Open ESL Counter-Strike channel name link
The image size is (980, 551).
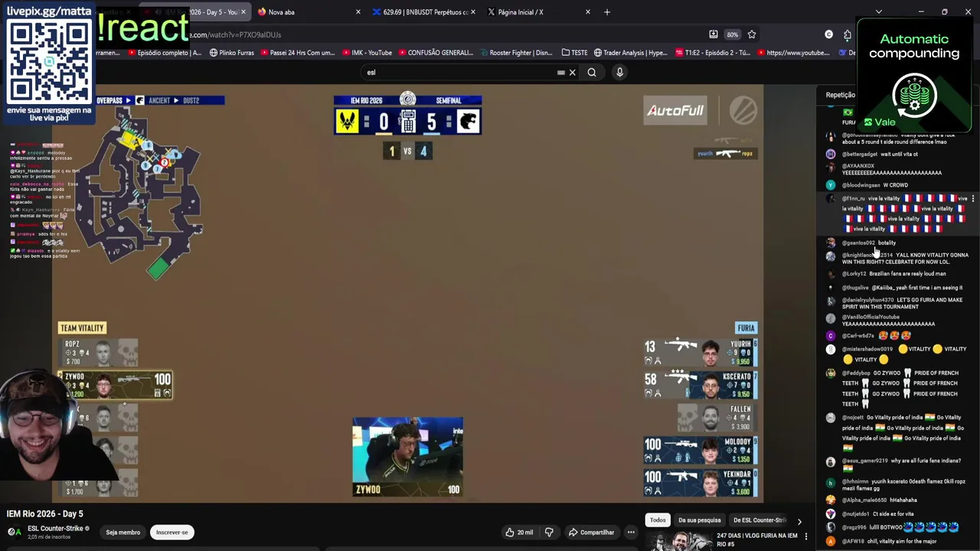[55, 528]
